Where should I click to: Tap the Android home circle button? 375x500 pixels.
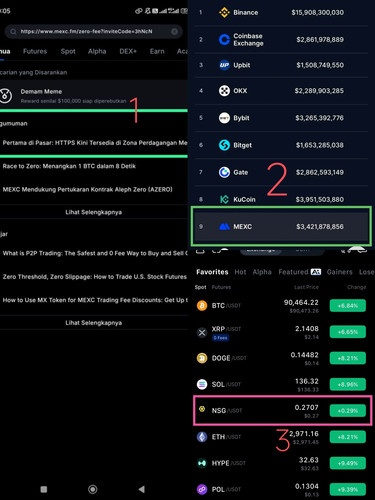point(93,489)
